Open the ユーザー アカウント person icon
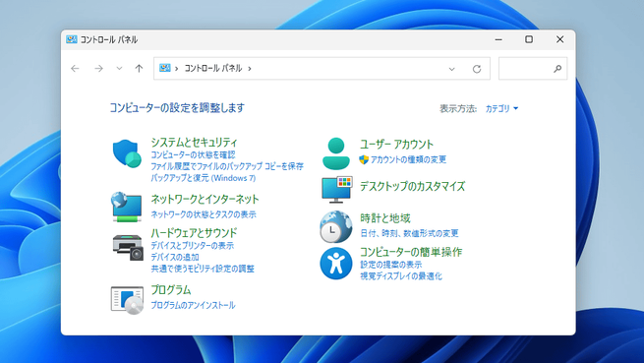Image resolution: width=644 pixels, height=363 pixels. point(336,153)
